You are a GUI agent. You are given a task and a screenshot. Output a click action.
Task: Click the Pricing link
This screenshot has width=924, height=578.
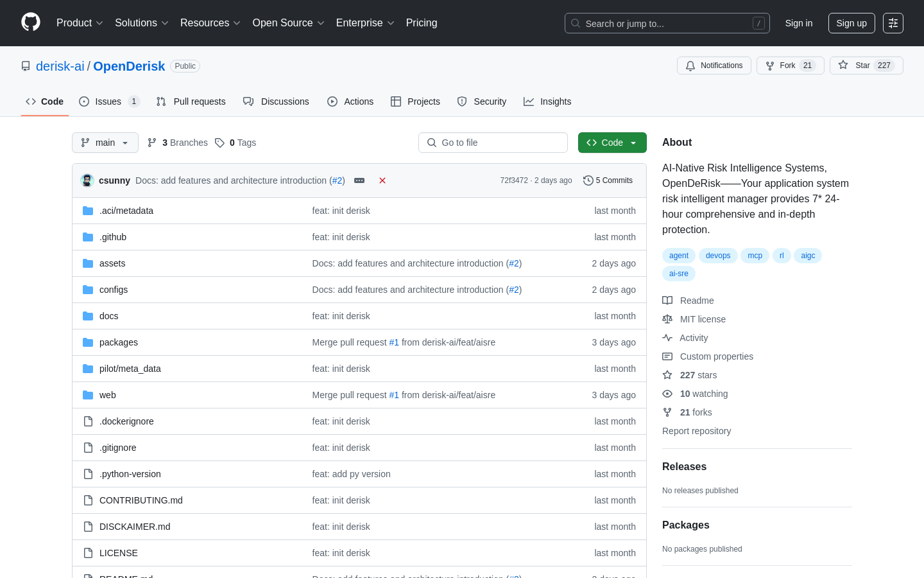(422, 23)
